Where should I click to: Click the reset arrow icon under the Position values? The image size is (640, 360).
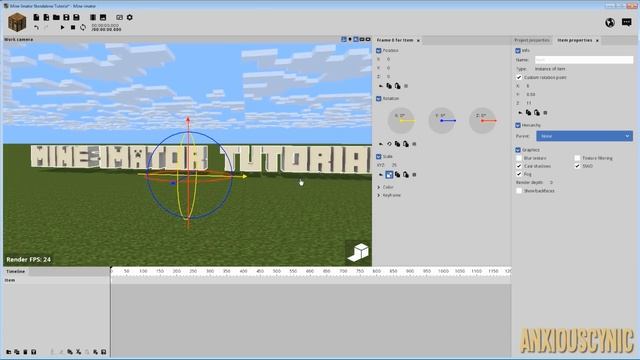(x=381, y=86)
